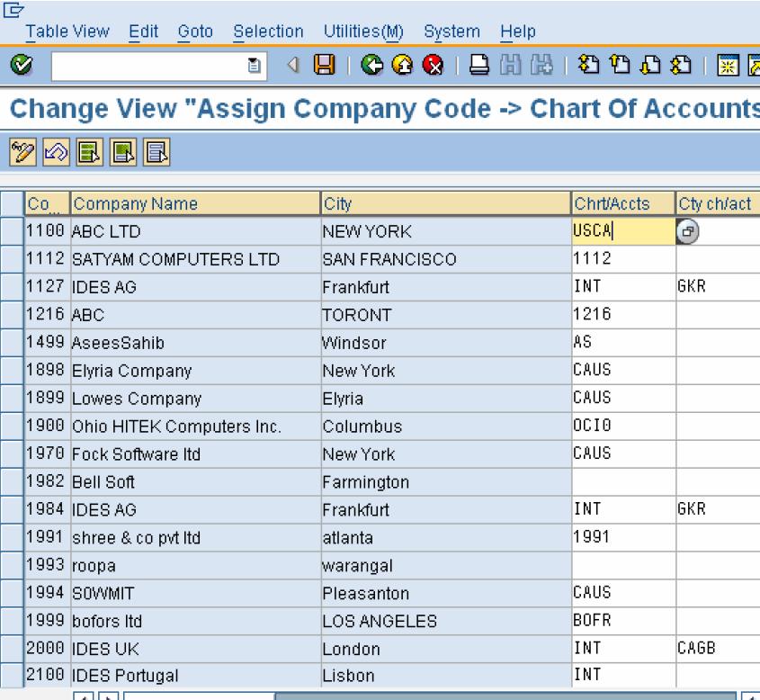Cancel with the red X icon
760x700 pixels.
tap(433, 65)
